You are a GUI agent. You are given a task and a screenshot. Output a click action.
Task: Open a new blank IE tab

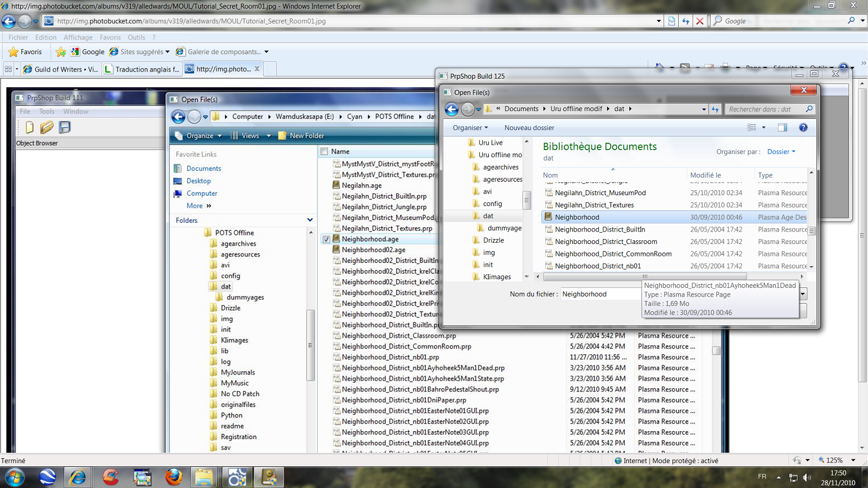tap(270, 69)
